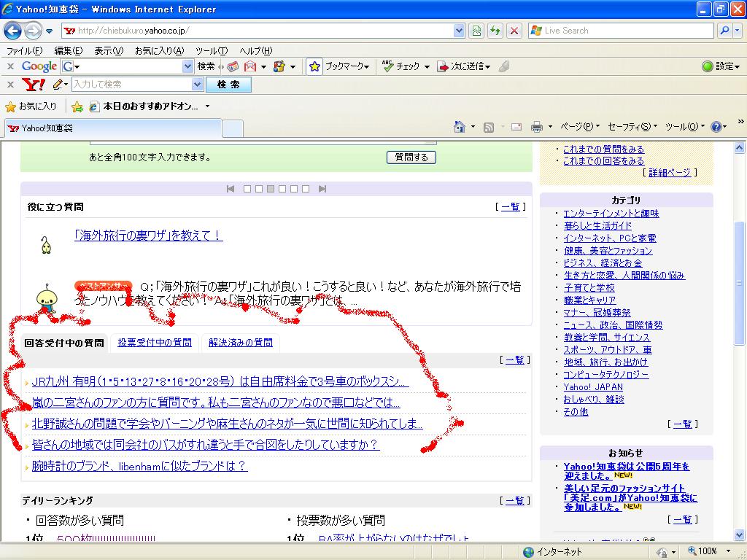Click the Yahoo toolbar 検索 button
The height and width of the screenshot is (560, 747).
pyautogui.click(x=228, y=85)
